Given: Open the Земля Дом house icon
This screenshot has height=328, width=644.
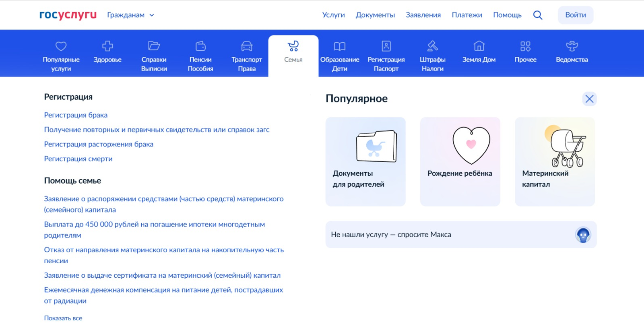Looking at the screenshot, I should coord(479,46).
